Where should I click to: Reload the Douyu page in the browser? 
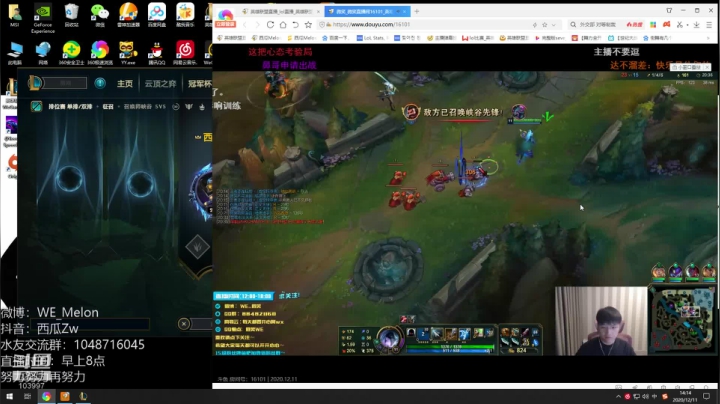pyautogui.click(x=270, y=25)
